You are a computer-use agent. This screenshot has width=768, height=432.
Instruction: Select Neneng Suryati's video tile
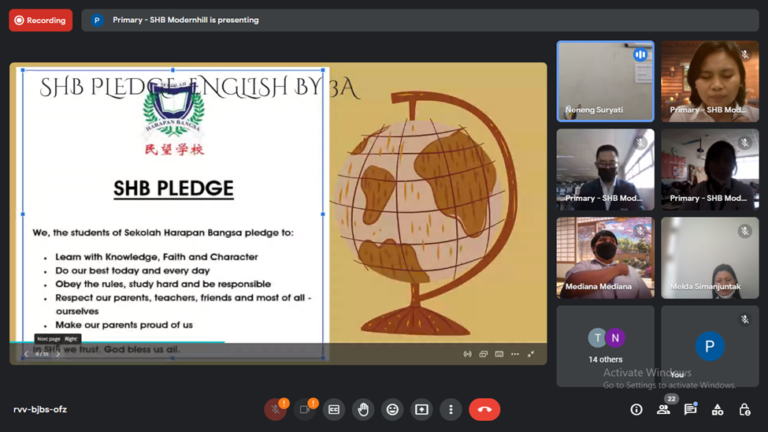605,81
